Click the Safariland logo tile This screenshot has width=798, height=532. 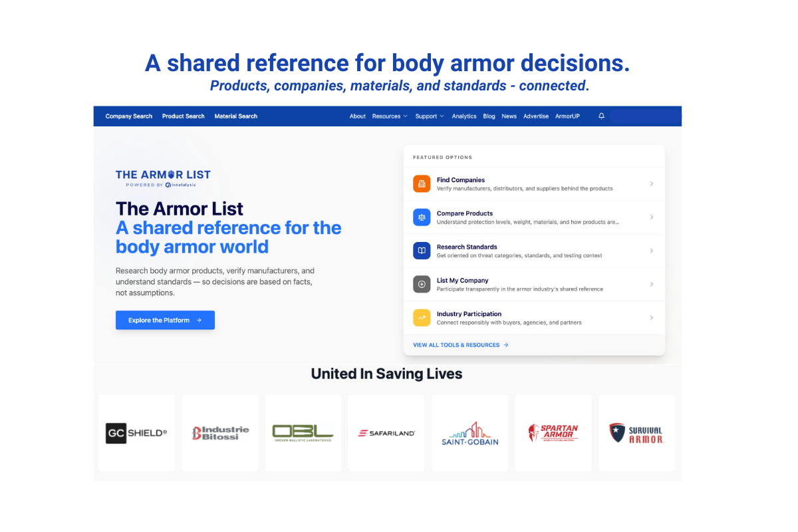(386, 432)
